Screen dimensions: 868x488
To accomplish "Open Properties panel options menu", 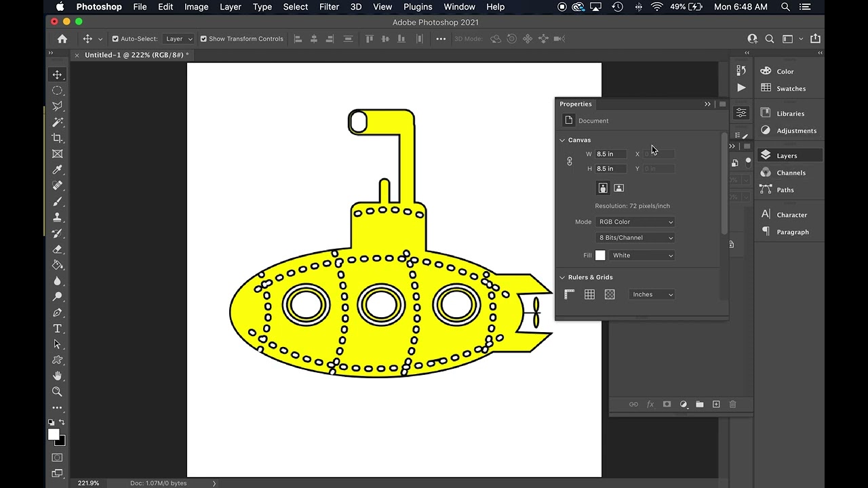I will click(722, 104).
